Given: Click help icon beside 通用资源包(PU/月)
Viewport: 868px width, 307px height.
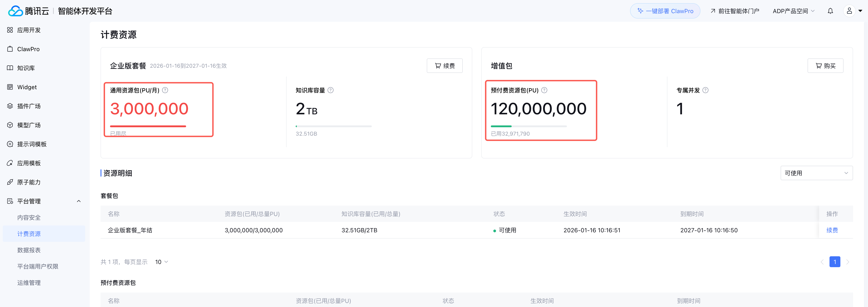Looking at the screenshot, I should point(165,90).
